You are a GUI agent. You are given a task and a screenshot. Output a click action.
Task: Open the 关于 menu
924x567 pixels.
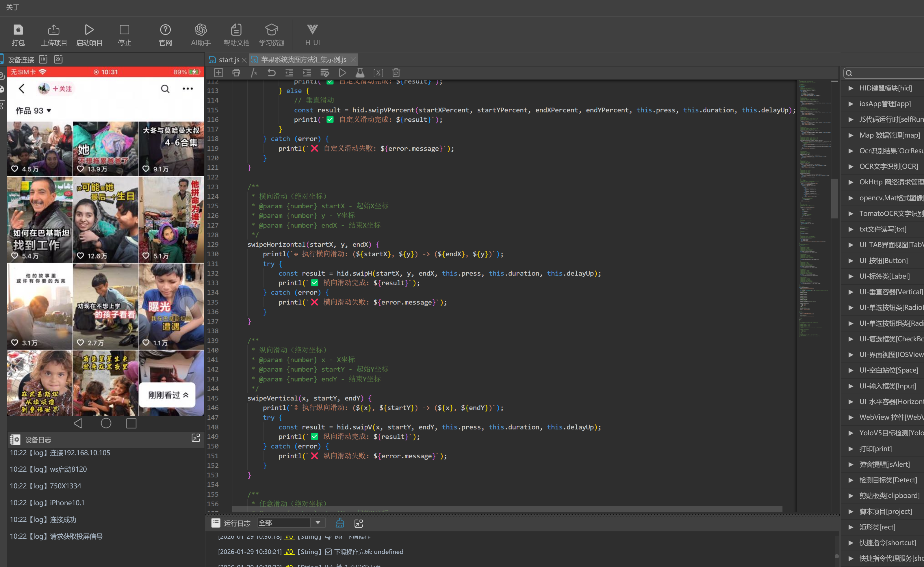pos(12,7)
